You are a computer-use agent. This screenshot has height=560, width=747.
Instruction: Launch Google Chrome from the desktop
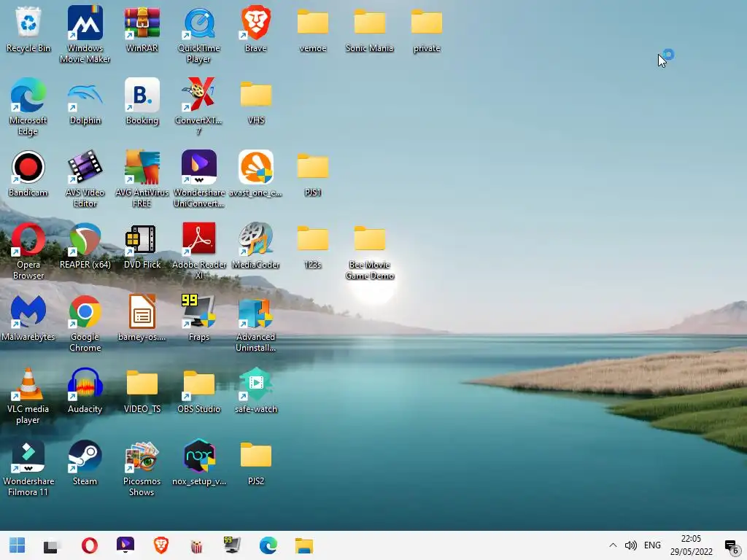[85, 324]
